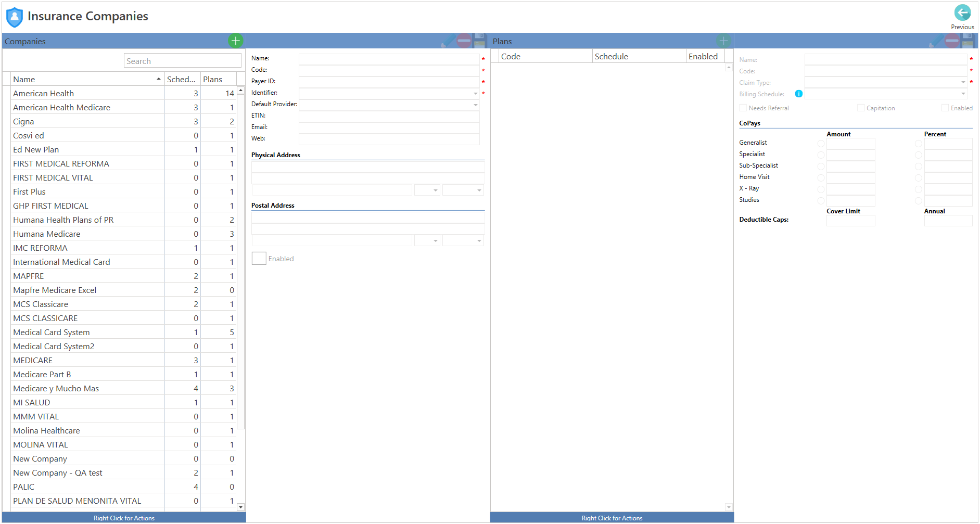Tick the Capitation checkbox

pos(861,108)
